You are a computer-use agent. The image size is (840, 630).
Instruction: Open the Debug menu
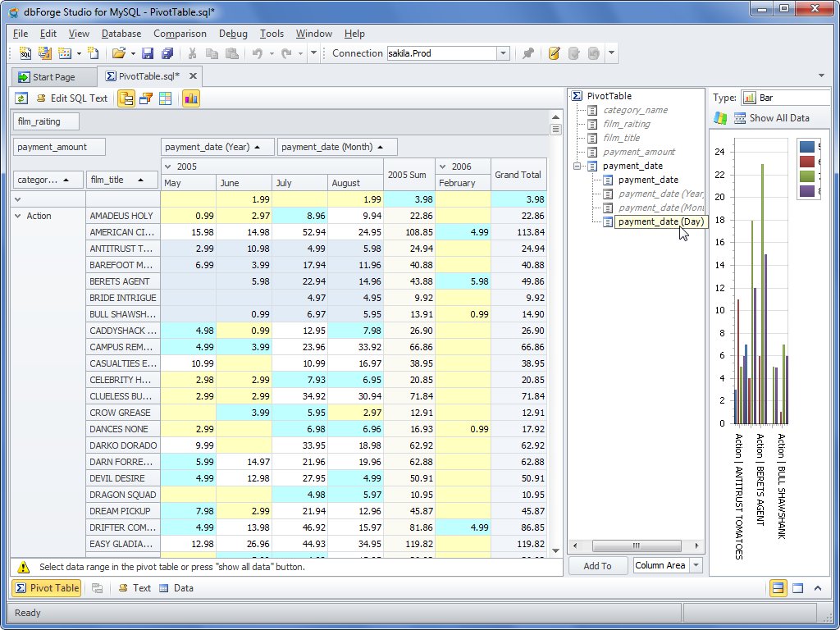click(233, 34)
